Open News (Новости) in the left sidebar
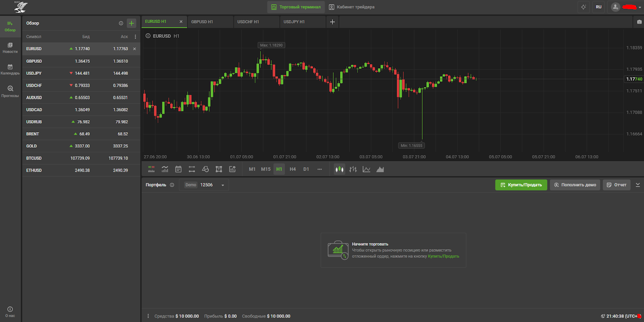This screenshot has width=644, height=322. click(x=10, y=47)
